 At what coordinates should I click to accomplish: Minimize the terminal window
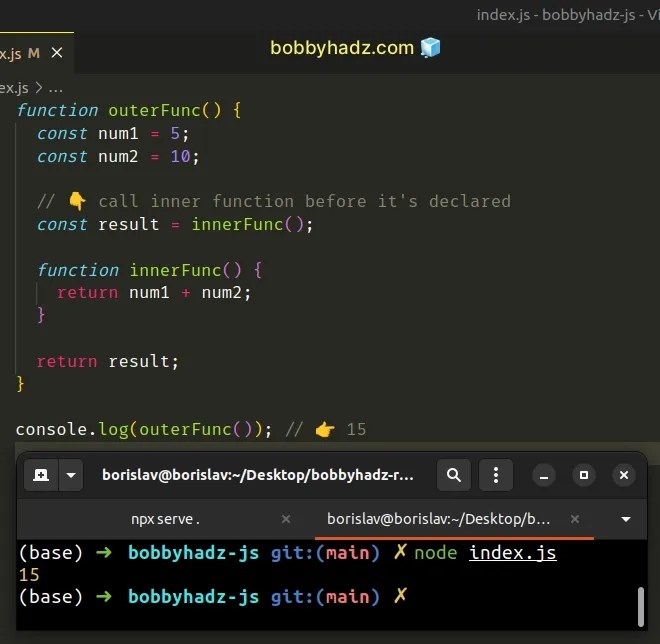point(544,476)
